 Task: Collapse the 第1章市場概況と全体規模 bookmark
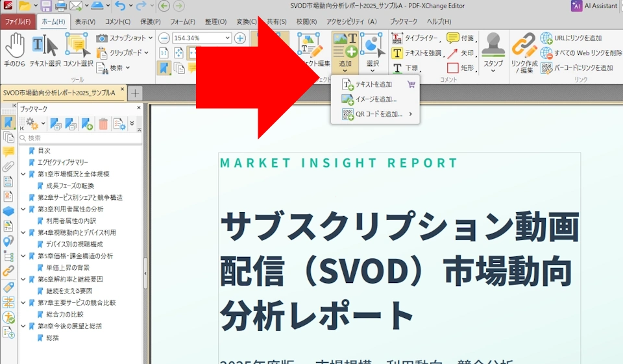click(x=23, y=175)
